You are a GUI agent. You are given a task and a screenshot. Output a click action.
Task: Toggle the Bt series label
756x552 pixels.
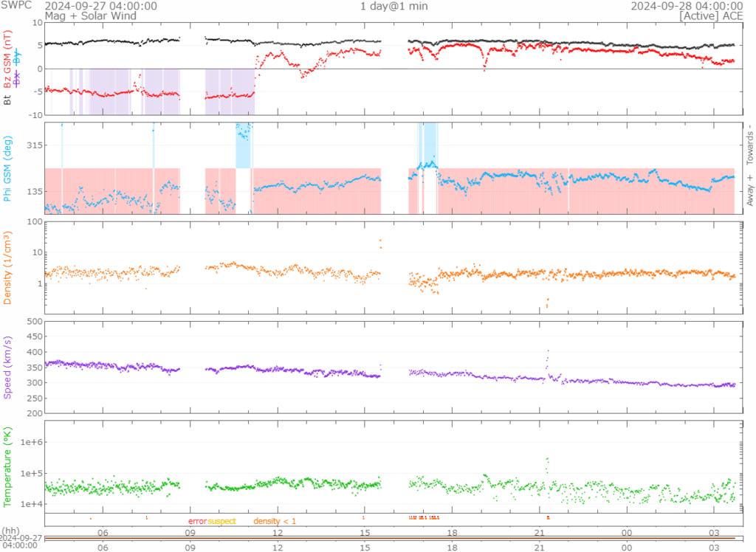point(8,100)
